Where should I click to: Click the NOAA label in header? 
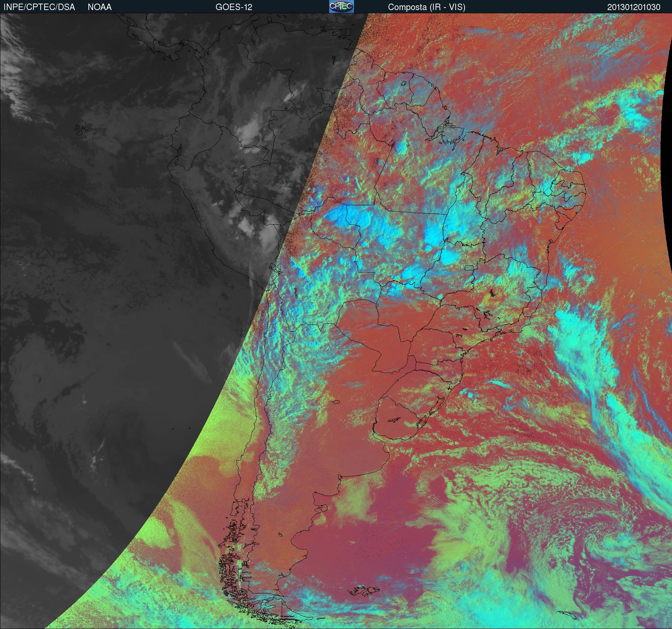[x=100, y=7]
